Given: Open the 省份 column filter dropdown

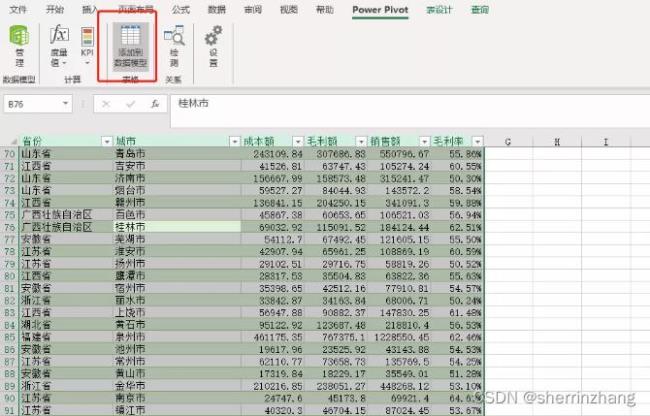Looking at the screenshot, I should pyautogui.click(x=107, y=142).
